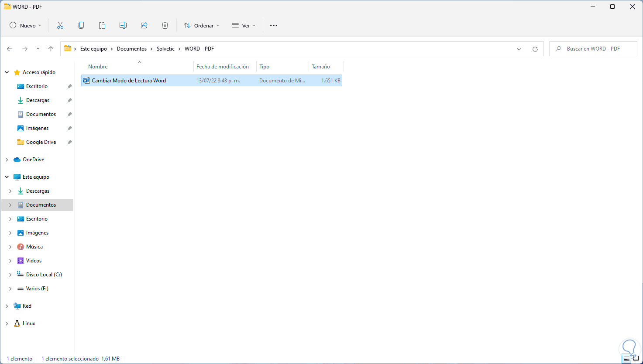Open Google Drive in sidebar
Viewport: 643px width, 364px height.
point(41,142)
